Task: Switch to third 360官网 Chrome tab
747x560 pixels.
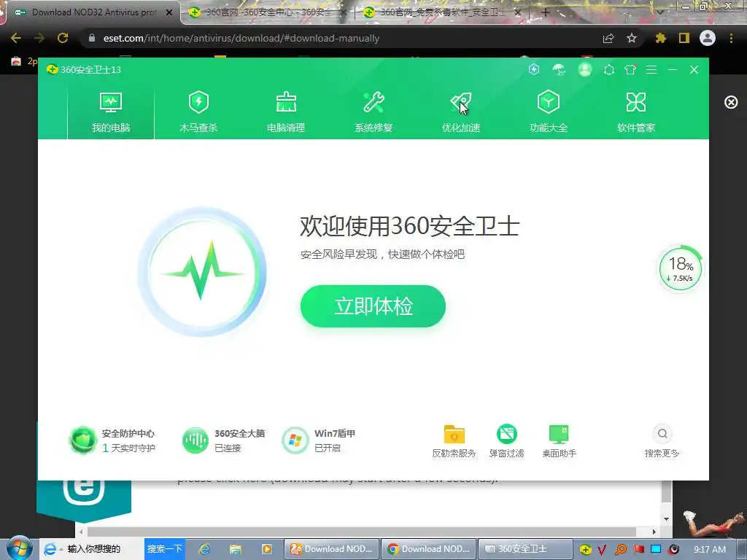Action: [442, 12]
